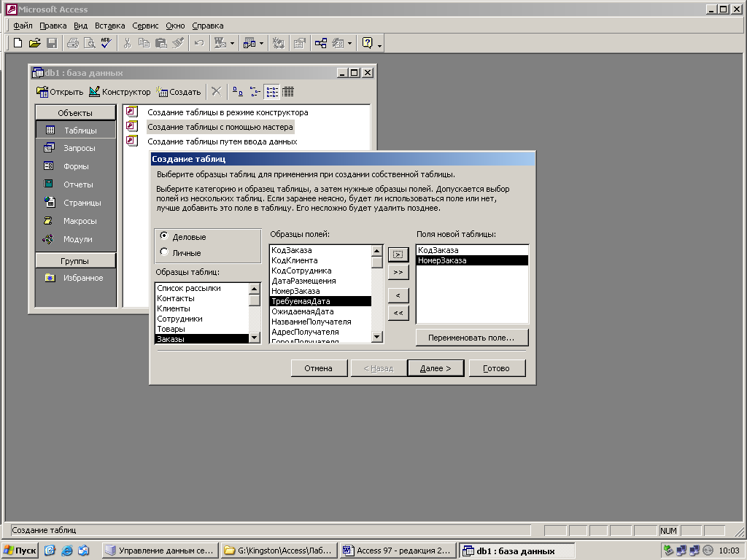Screen dimensions: 747x560
Task: Click the Office Links toolbar icon
Action: (220, 43)
